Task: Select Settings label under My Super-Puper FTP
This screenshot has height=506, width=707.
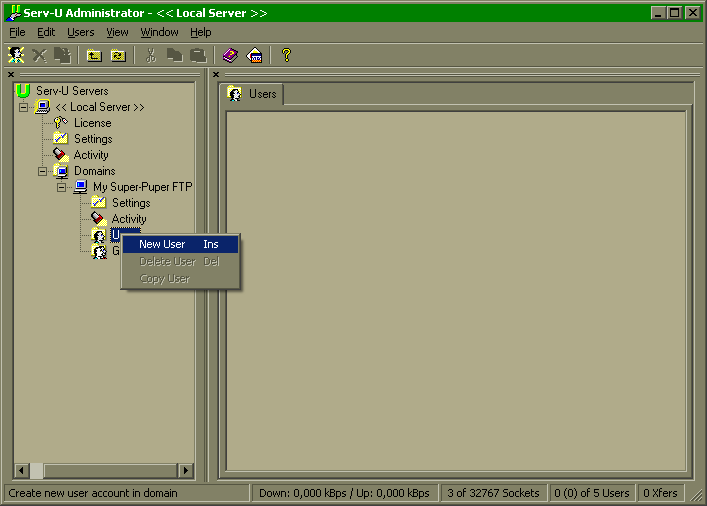Action: [x=131, y=203]
